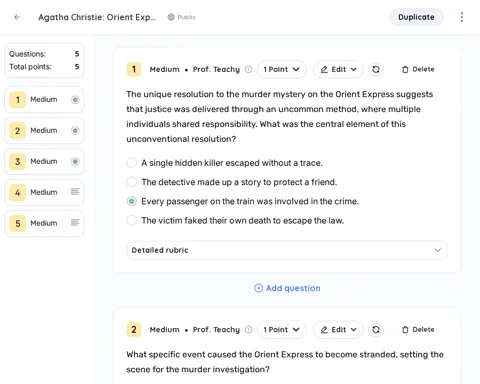Click question 2 text about Orient Express stranded
The width and height of the screenshot is (480, 384).
coord(285,362)
